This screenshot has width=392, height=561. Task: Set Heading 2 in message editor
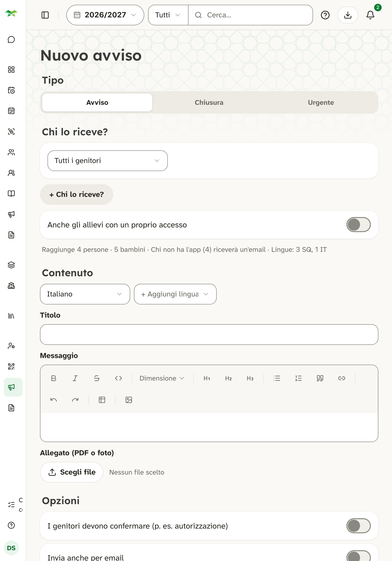coord(228,378)
